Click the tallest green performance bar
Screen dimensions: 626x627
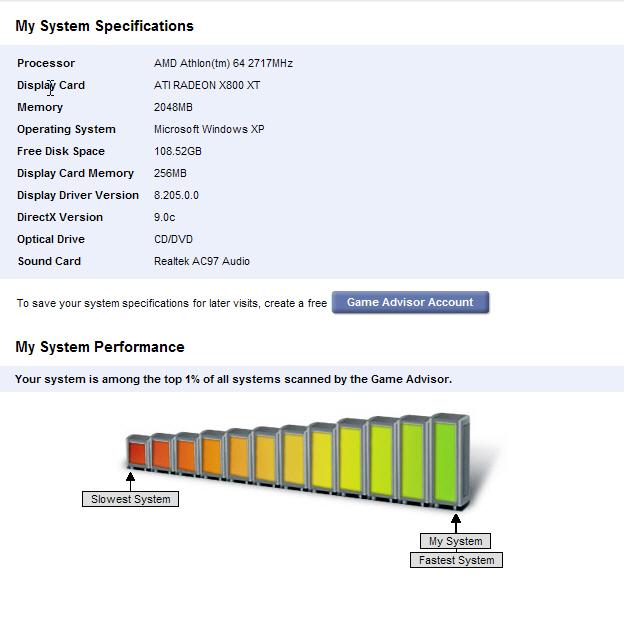(446, 460)
